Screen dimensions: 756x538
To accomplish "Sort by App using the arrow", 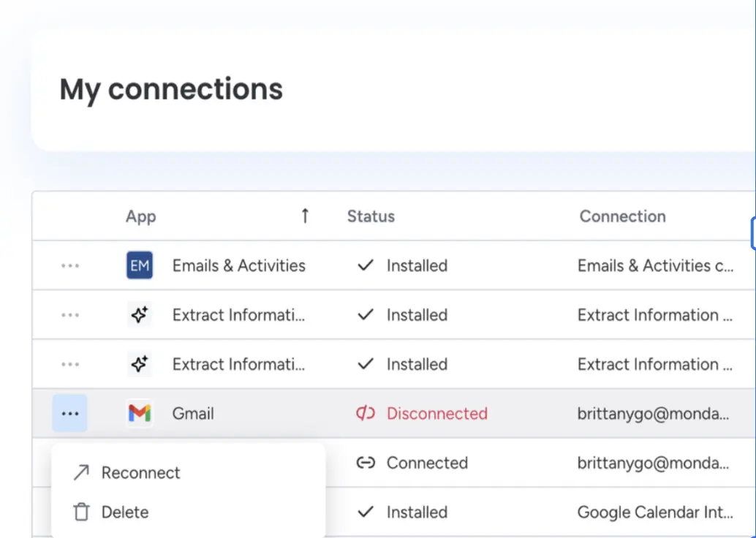I will (305, 216).
